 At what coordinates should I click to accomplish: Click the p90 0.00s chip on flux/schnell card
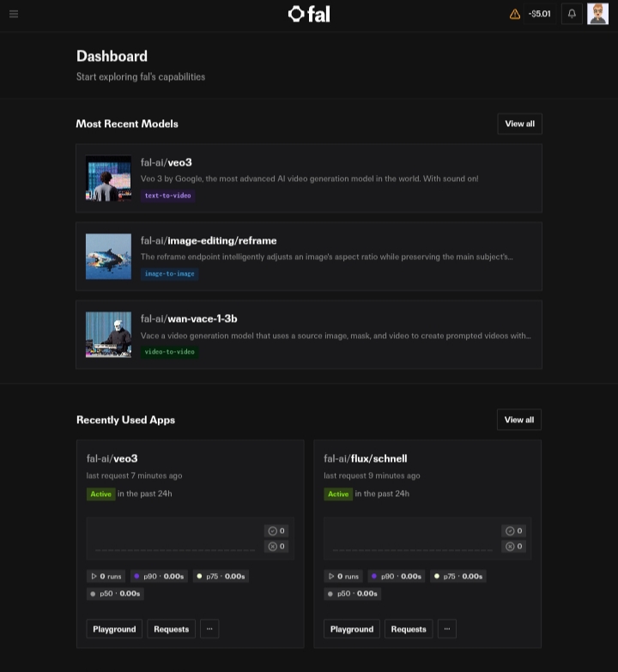[x=397, y=577]
